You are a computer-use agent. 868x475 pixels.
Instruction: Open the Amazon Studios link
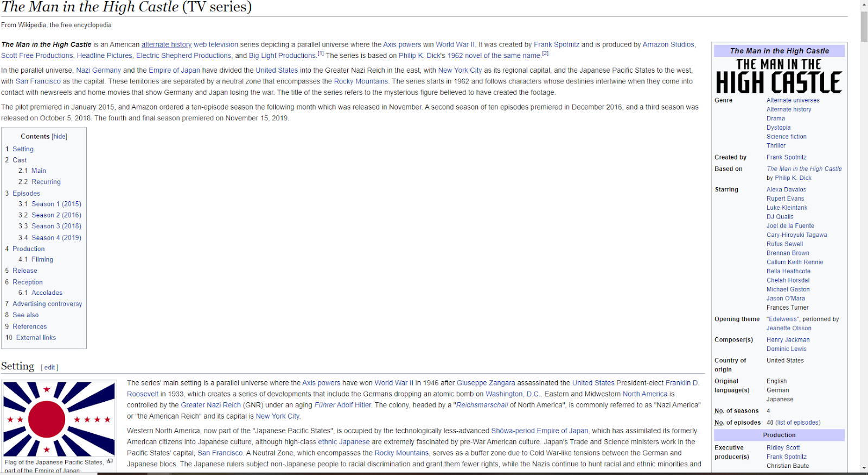pyautogui.click(x=668, y=44)
